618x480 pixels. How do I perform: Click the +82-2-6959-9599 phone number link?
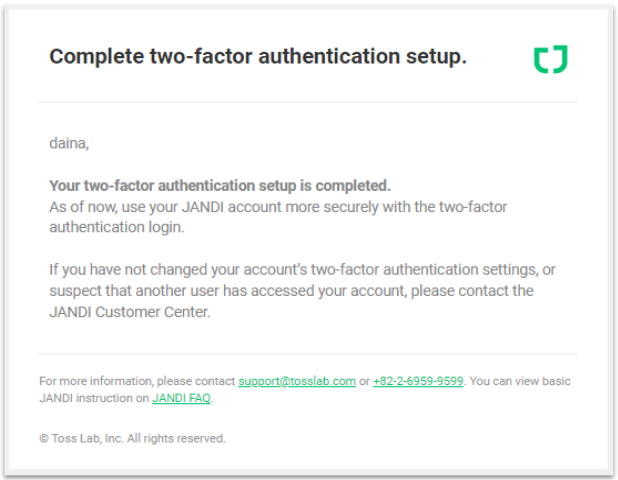418,381
